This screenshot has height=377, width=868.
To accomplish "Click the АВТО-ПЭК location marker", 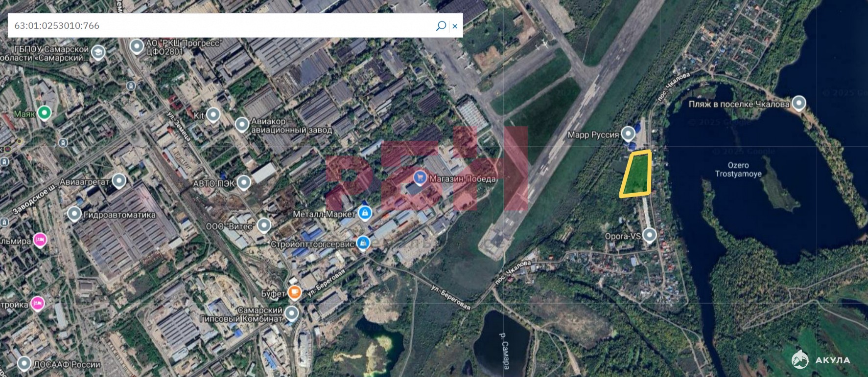I will 244,183.
